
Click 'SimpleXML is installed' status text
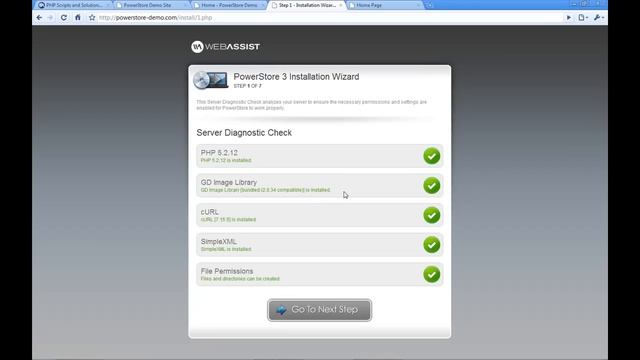click(226, 249)
